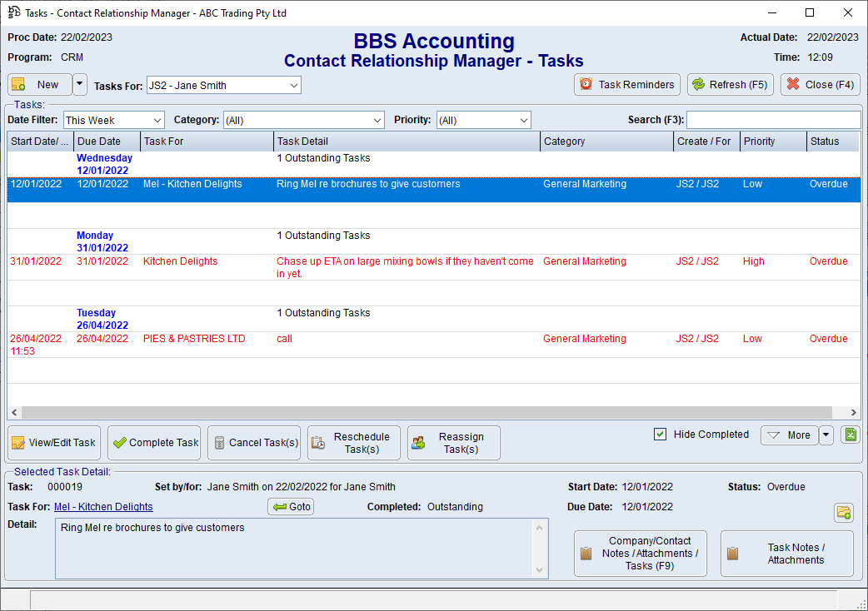
Task: Click the Goto button
Action: [290, 506]
